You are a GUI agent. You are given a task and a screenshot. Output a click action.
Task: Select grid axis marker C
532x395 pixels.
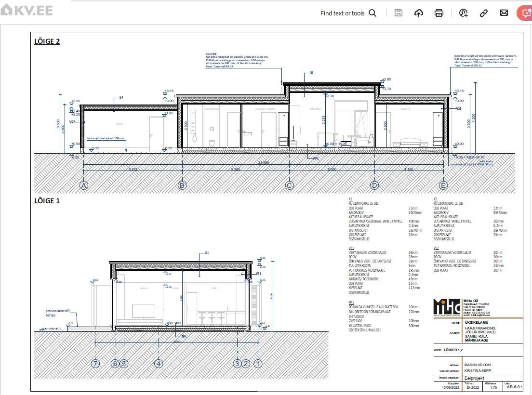tap(289, 185)
